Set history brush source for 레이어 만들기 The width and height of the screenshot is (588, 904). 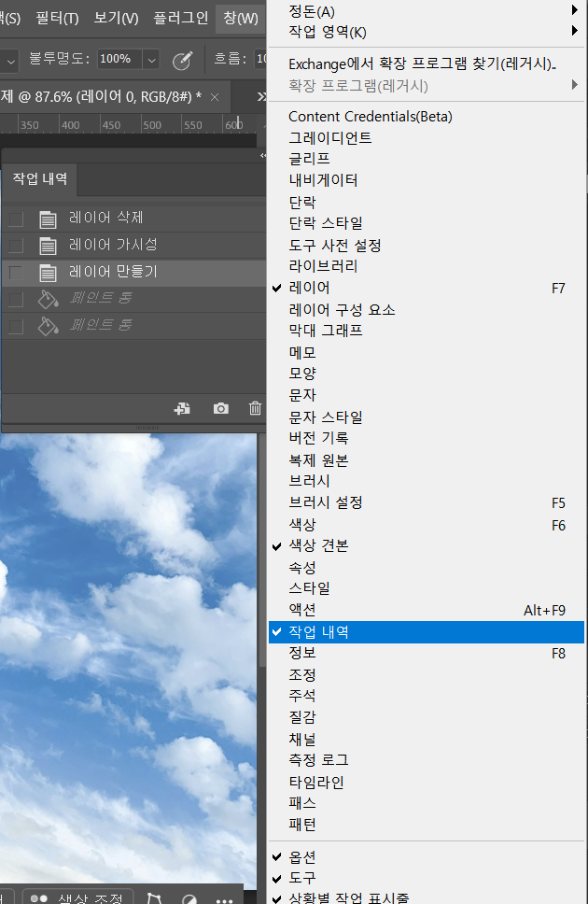(16, 273)
